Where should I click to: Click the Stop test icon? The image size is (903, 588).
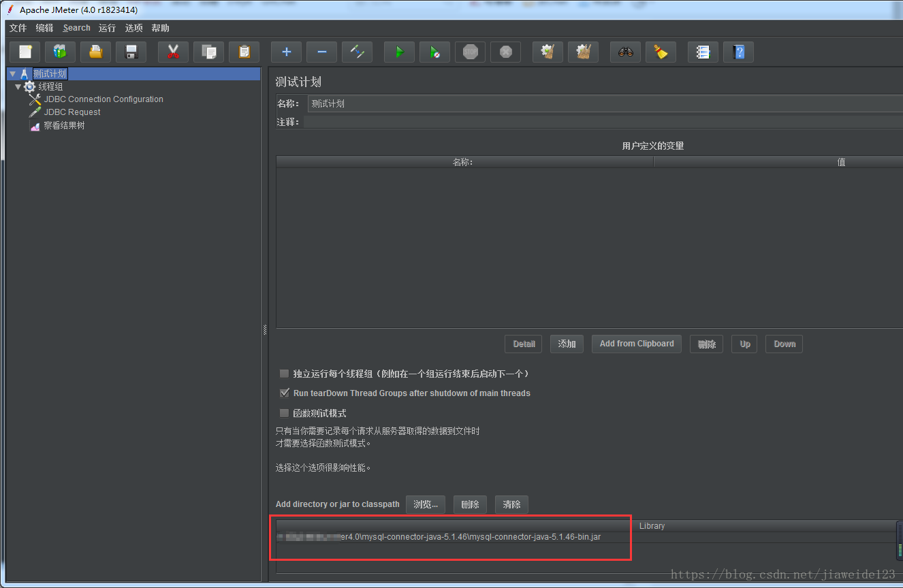471,52
